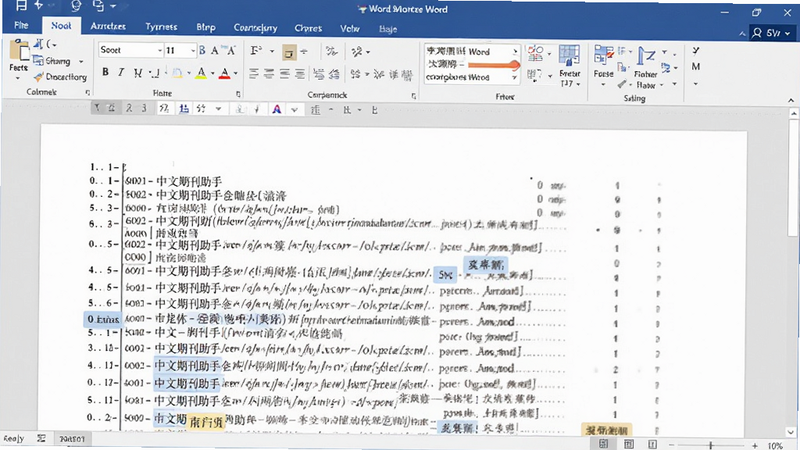
Task: Click the decrease indent icon
Action: 319,74
